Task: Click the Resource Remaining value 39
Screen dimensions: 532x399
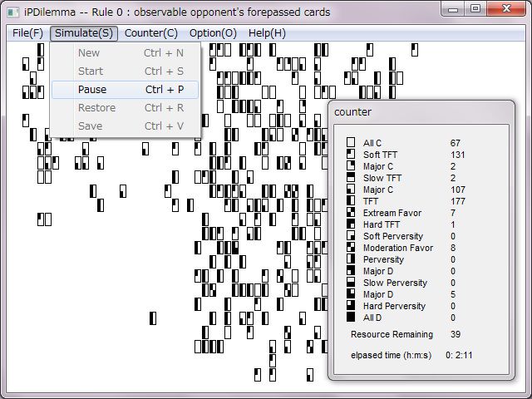Action: [456, 334]
